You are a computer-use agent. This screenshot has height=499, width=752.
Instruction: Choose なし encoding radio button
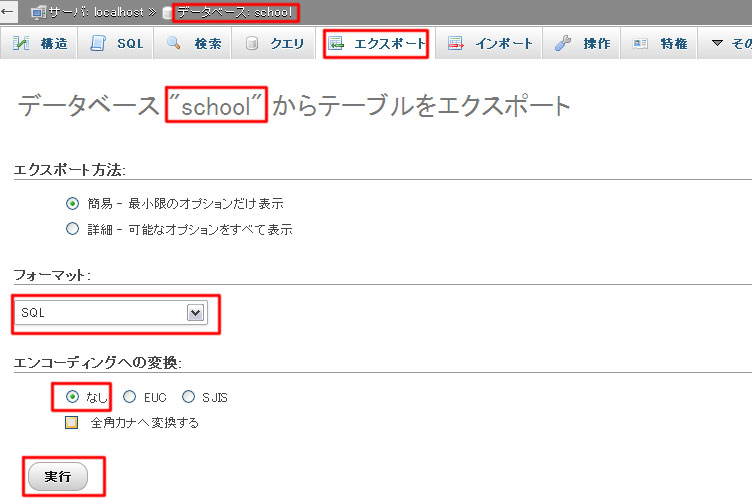(72, 396)
